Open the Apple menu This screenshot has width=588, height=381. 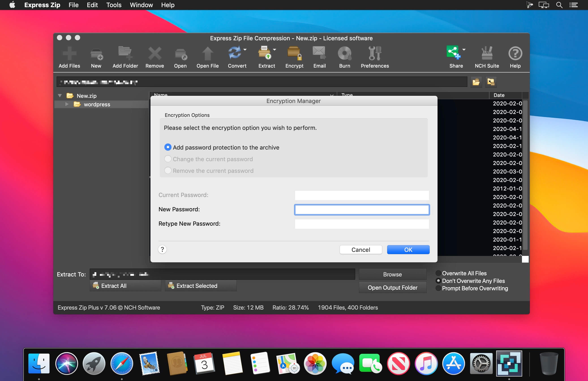click(x=12, y=5)
